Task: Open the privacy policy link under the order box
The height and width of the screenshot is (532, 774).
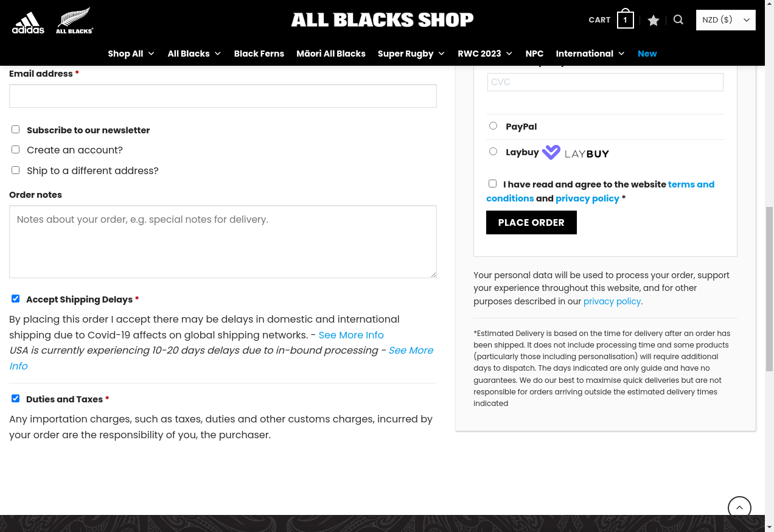Action: tap(612, 301)
